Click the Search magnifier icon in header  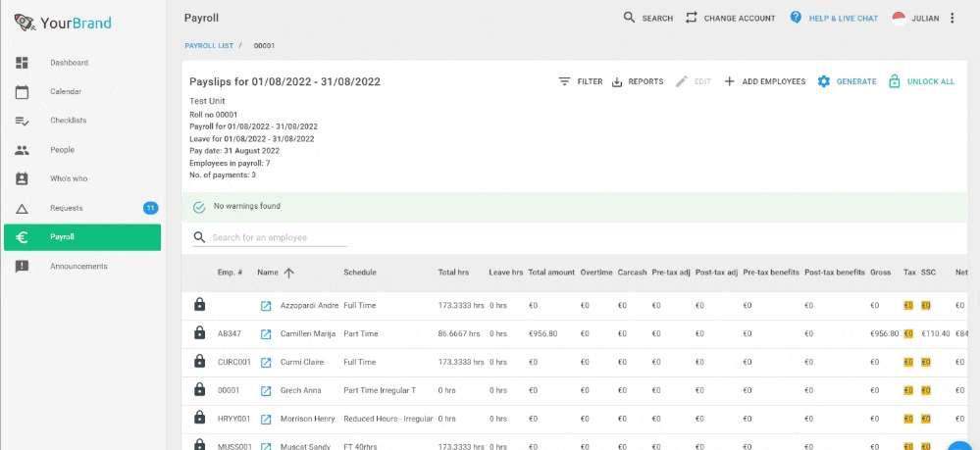coord(630,18)
